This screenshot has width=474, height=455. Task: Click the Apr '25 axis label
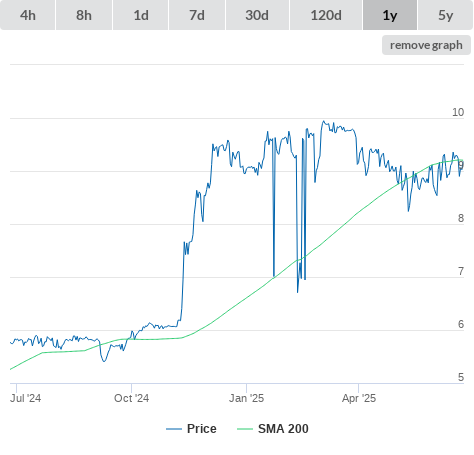[359, 398]
